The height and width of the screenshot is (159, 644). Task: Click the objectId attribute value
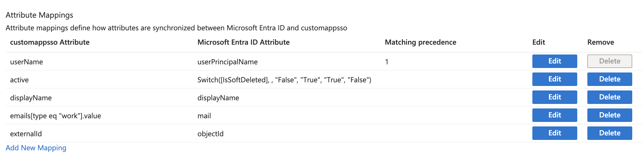click(x=210, y=134)
